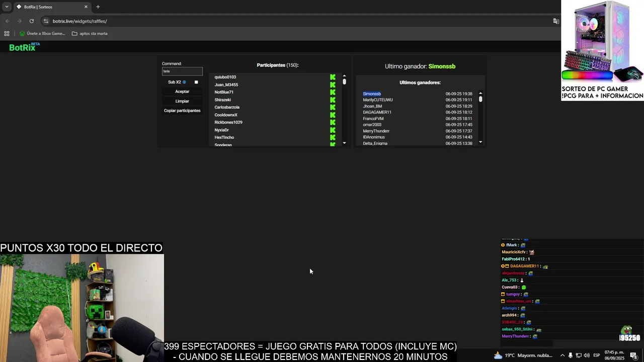Open a new browser tab

(x=98, y=7)
